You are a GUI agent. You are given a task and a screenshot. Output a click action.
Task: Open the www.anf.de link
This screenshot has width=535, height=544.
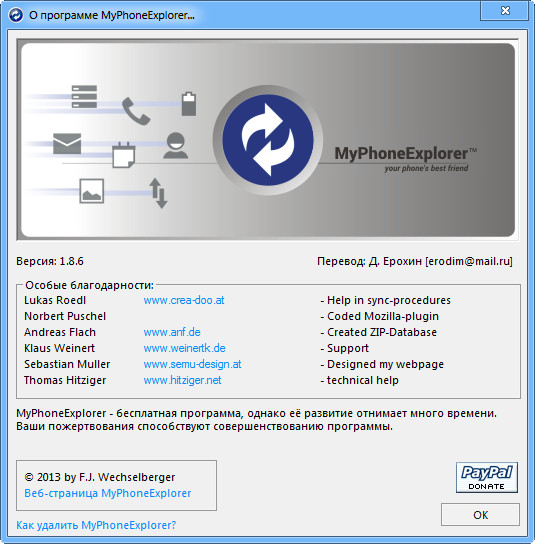coord(172,332)
